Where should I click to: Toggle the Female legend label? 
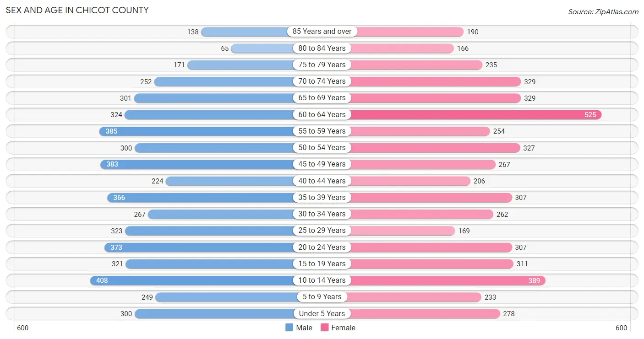pos(344,328)
